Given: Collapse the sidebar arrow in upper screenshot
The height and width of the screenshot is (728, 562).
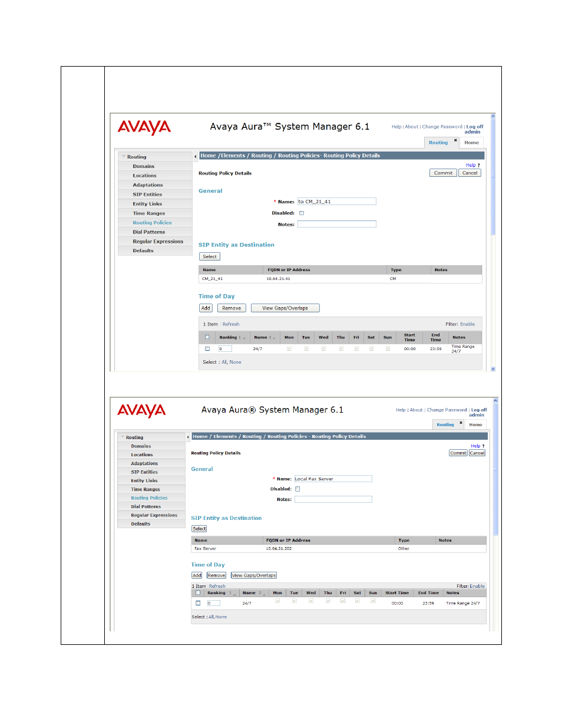Looking at the screenshot, I should (195, 157).
